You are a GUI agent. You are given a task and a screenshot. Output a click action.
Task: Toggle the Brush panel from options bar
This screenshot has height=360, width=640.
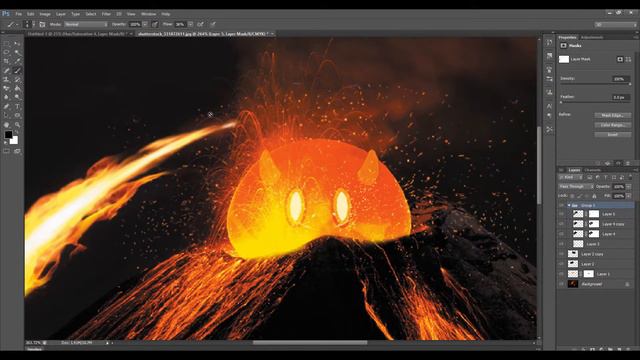pyautogui.click(x=42, y=24)
